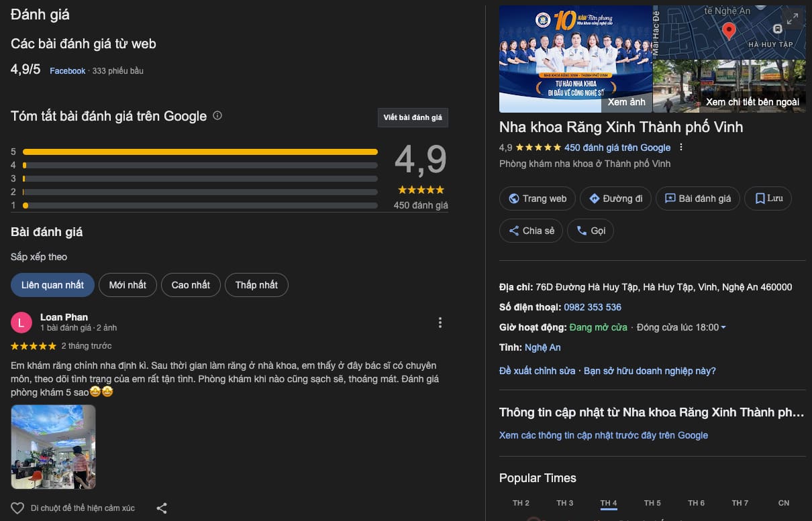Click the Viết bài đánh giá button
This screenshot has width=812, height=521.
(x=413, y=117)
